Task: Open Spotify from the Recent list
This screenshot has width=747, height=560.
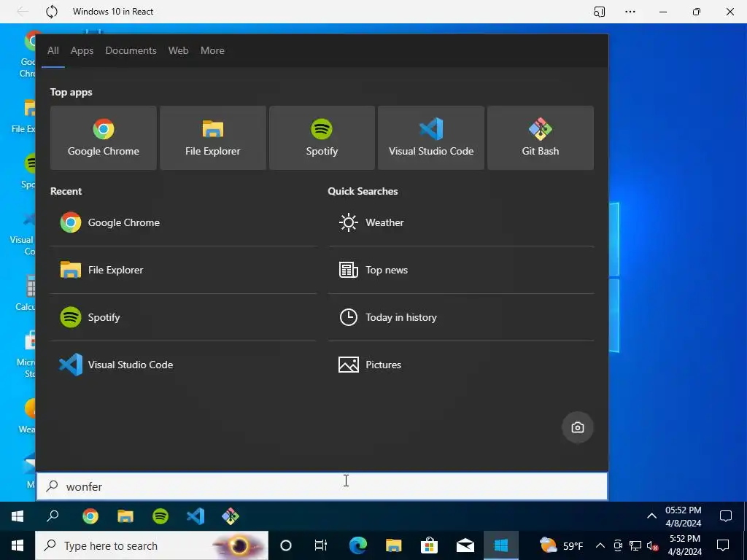Action: click(x=183, y=317)
